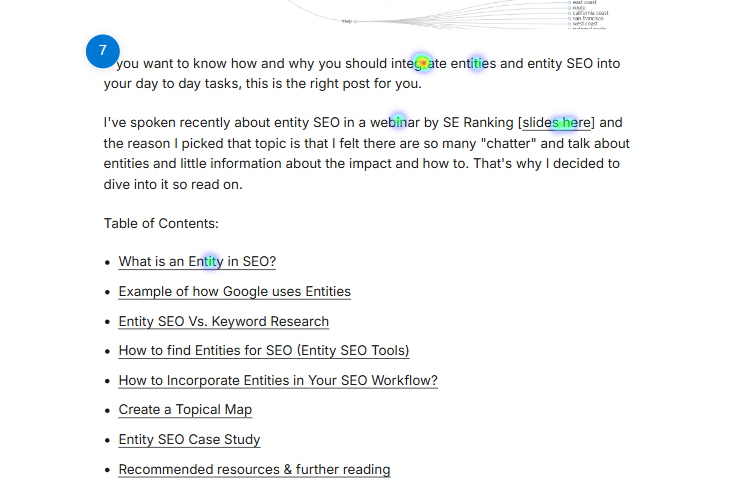Click the heatmap spot on 'webinar'
The image size is (747, 488).
[x=398, y=121]
